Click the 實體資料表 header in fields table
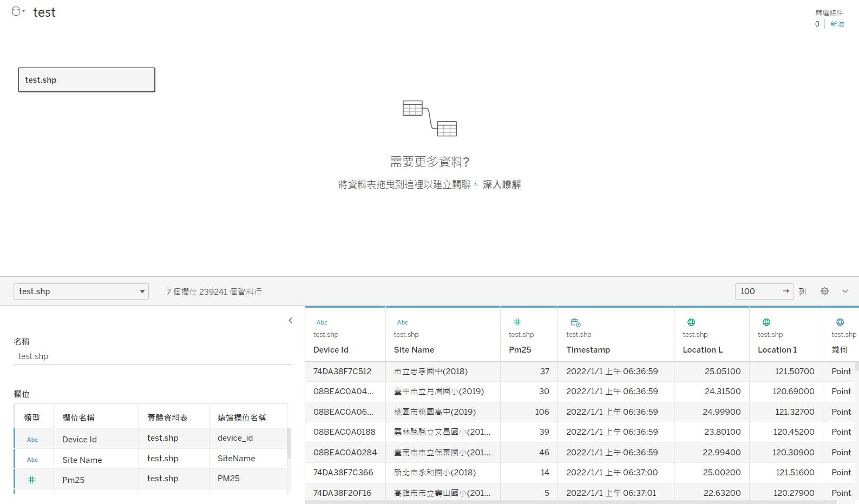The width and height of the screenshot is (859, 504). 167,417
